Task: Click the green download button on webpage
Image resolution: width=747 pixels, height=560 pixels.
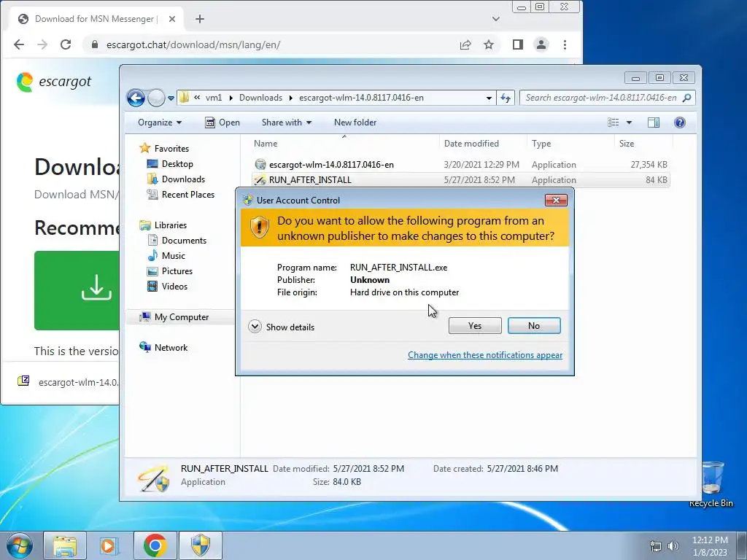Action: point(77,290)
